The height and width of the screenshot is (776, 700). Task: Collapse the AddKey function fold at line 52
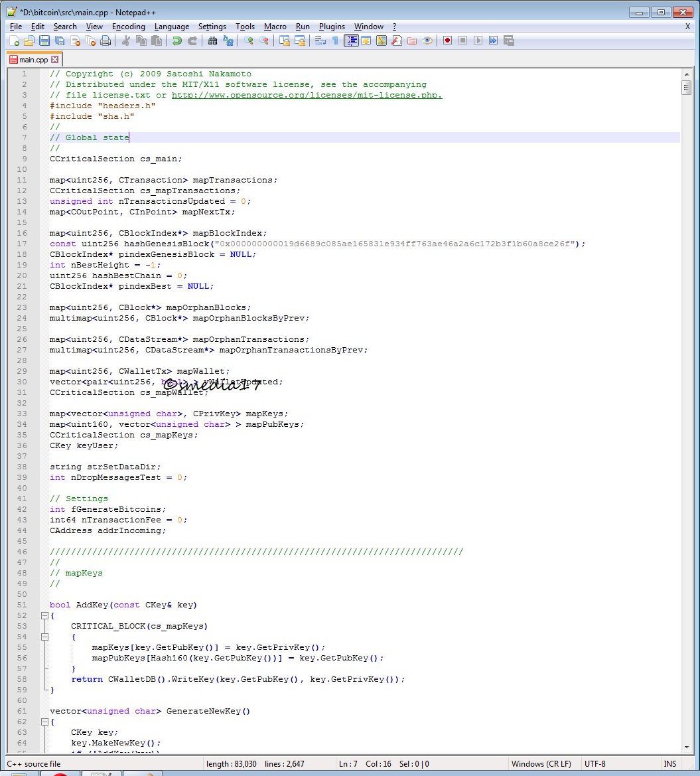(x=44, y=615)
